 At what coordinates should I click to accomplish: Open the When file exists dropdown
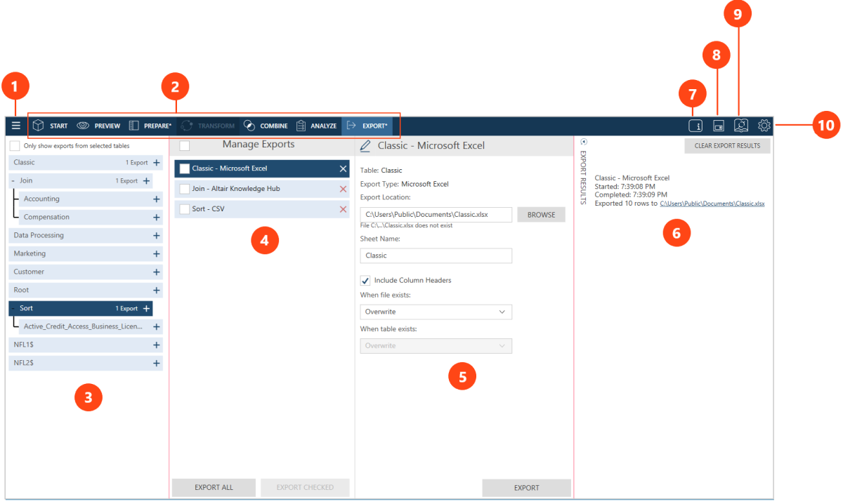[436, 312]
